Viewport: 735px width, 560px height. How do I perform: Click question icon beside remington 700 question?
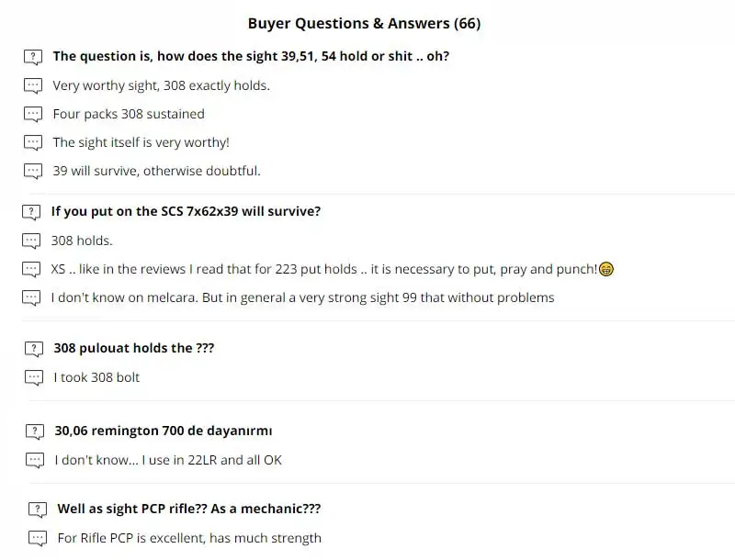tap(35, 431)
